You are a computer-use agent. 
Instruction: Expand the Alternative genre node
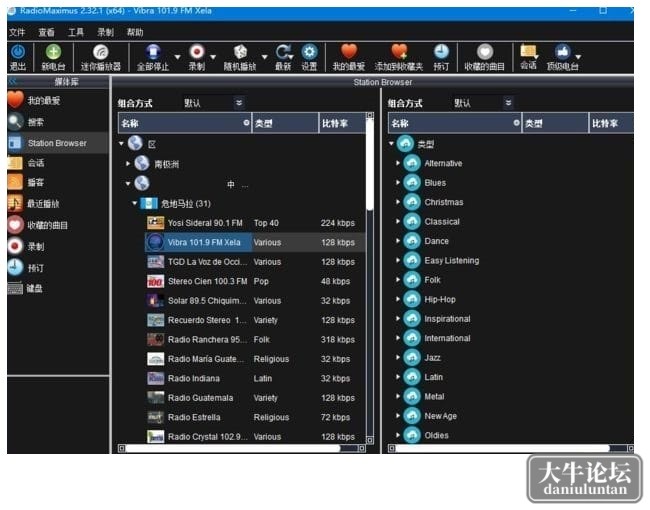[398, 163]
